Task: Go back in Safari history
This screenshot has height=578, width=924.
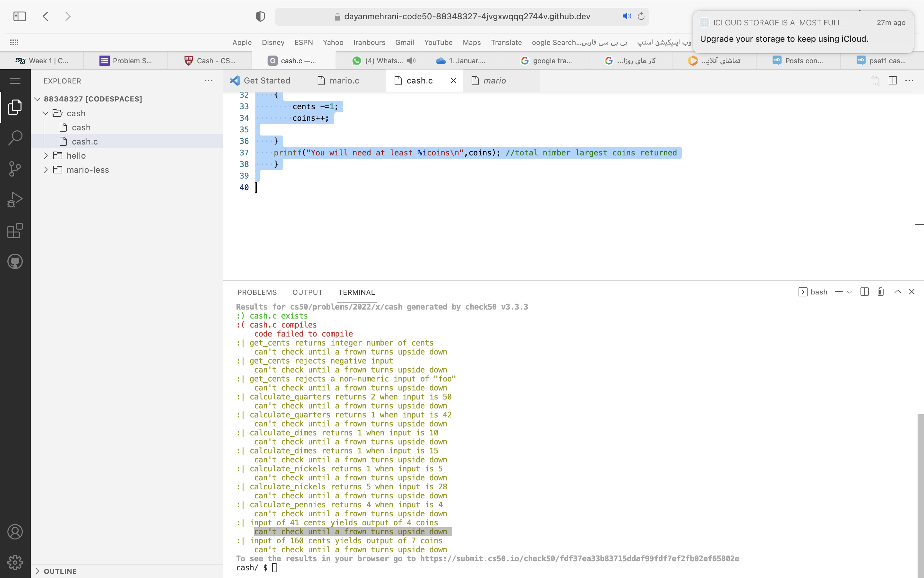Action: [x=46, y=16]
